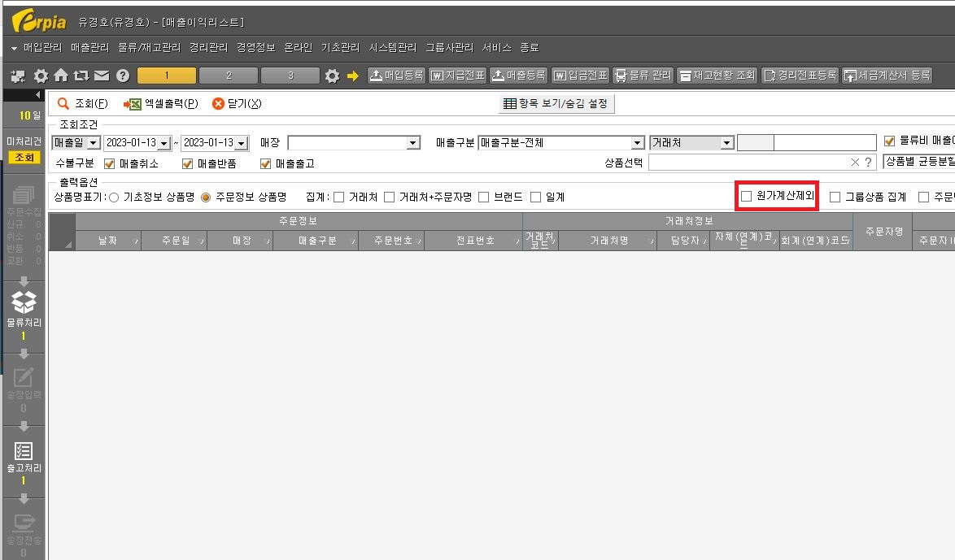Click 조회 button under 미처리건
The height and width of the screenshot is (560, 955).
(24, 158)
